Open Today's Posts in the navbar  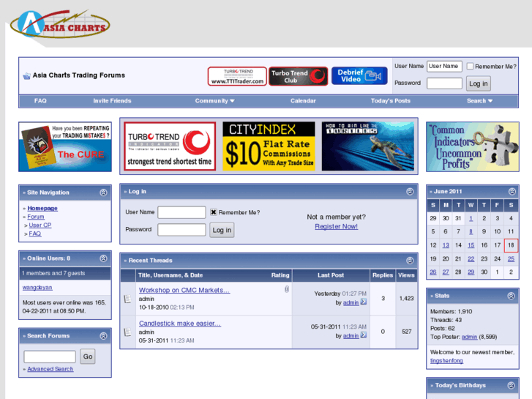391,101
